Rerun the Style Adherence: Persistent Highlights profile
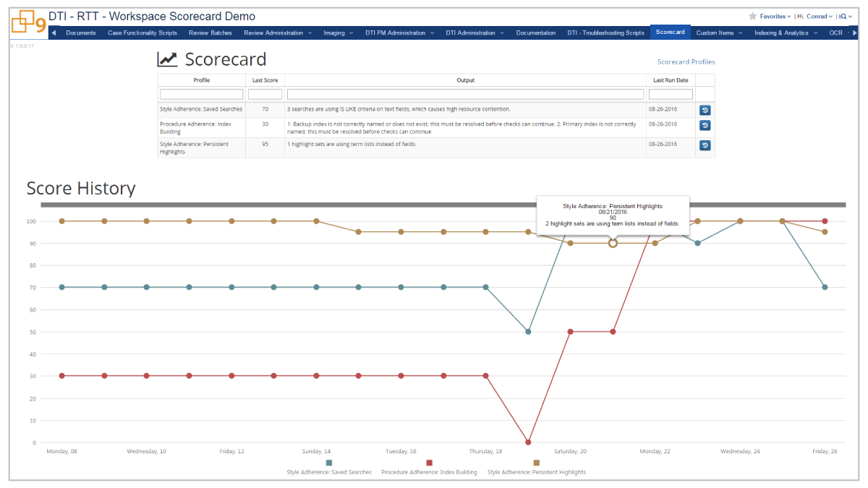 (x=704, y=145)
